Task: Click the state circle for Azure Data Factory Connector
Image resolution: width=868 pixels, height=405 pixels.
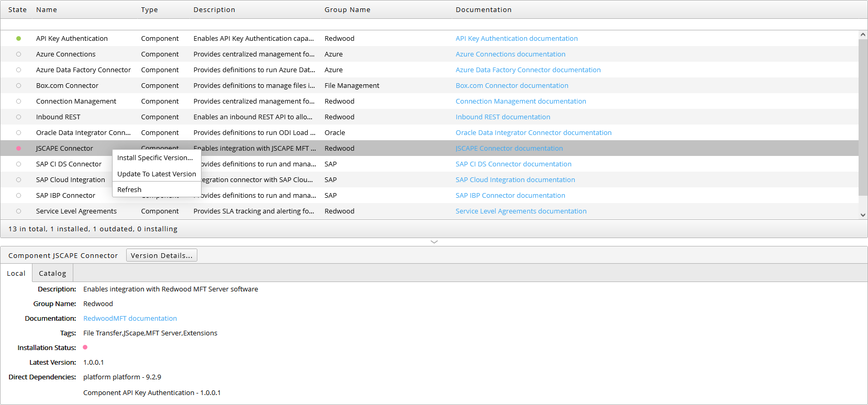Action: (x=18, y=70)
